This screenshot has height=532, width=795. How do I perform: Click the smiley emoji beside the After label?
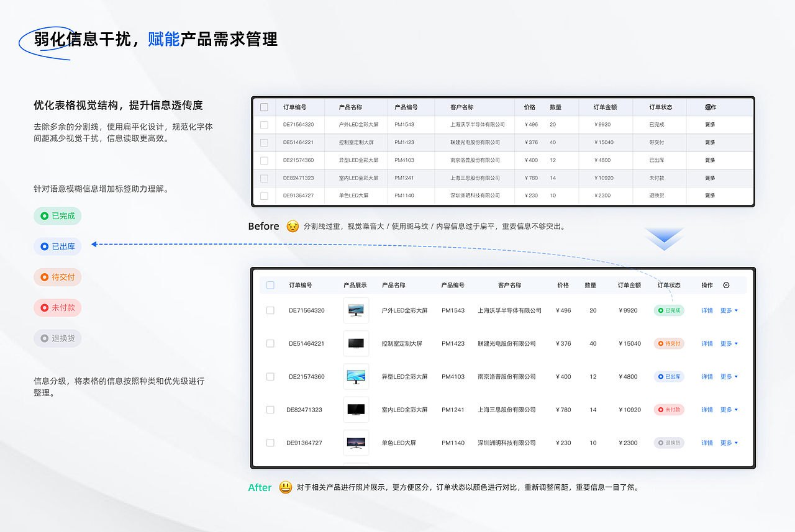click(x=285, y=488)
